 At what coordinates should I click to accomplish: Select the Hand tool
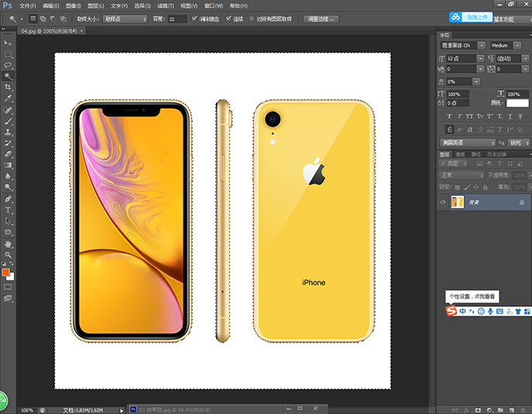click(x=8, y=244)
